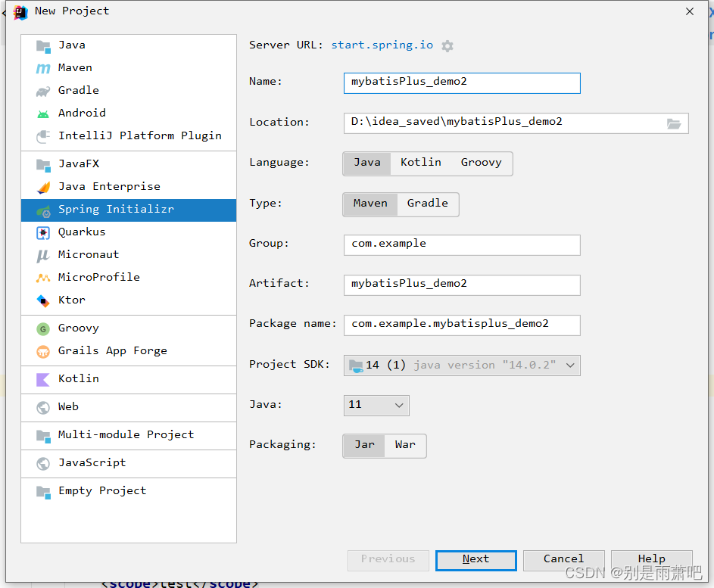714x588 pixels.
Task: Click the Java project type icon
Action: tap(43, 46)
